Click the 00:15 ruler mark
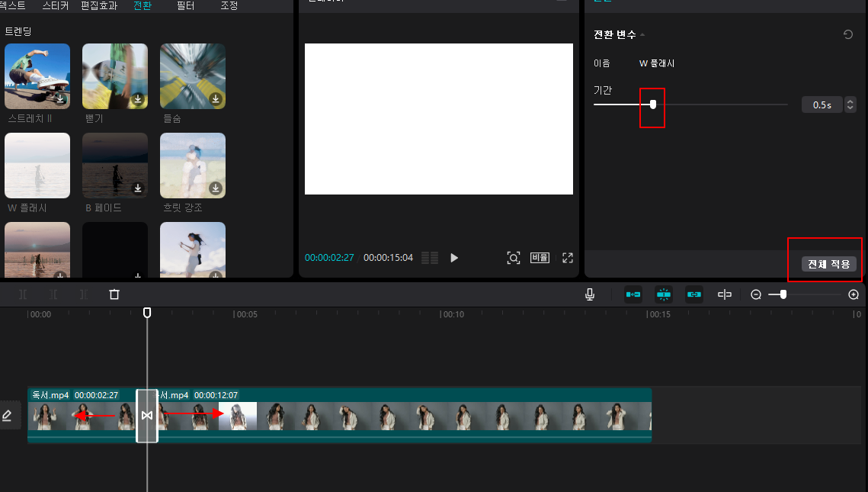This screenshot has height=492, width=868. pos(658,314)
